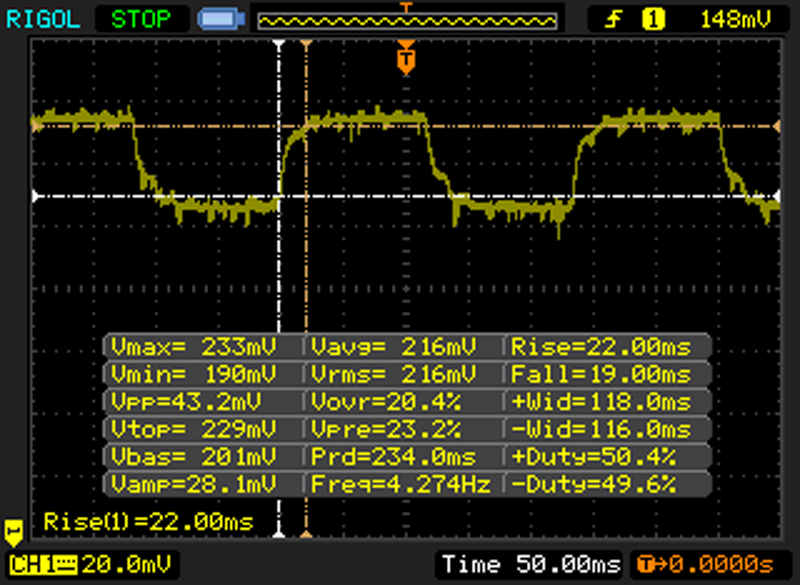The image size is (800, 585).
Task: Select the Vtop= 229mV measurement
Action: click(193, 429)
